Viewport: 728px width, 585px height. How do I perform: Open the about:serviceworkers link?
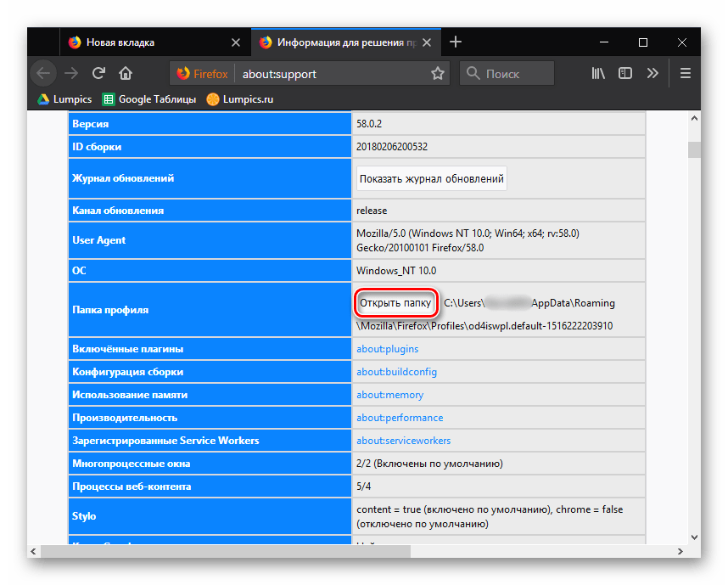tap(403, 441)
